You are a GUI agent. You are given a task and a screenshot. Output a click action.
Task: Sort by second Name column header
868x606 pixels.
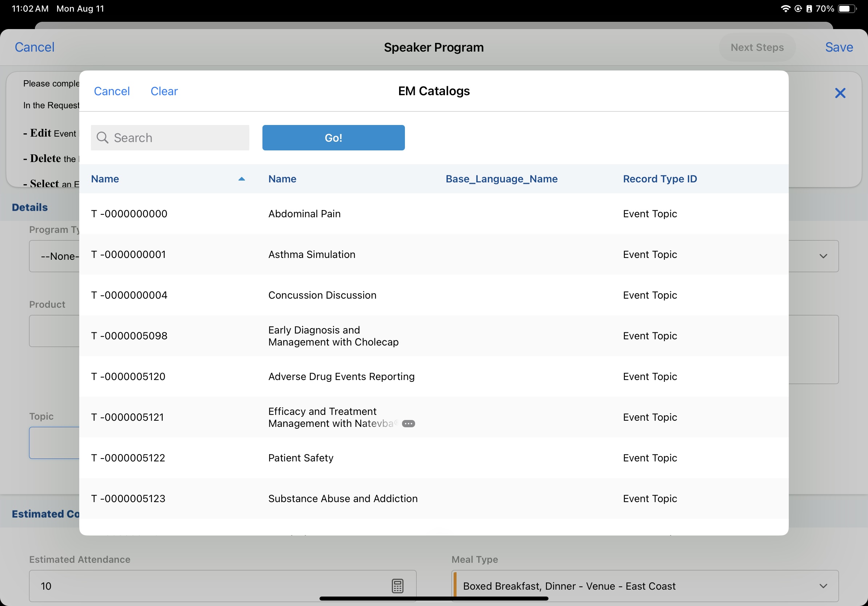[282, 179]
